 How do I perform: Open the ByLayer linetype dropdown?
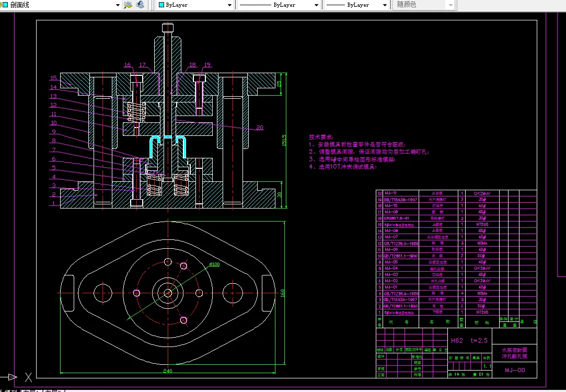tap(316, 5)
